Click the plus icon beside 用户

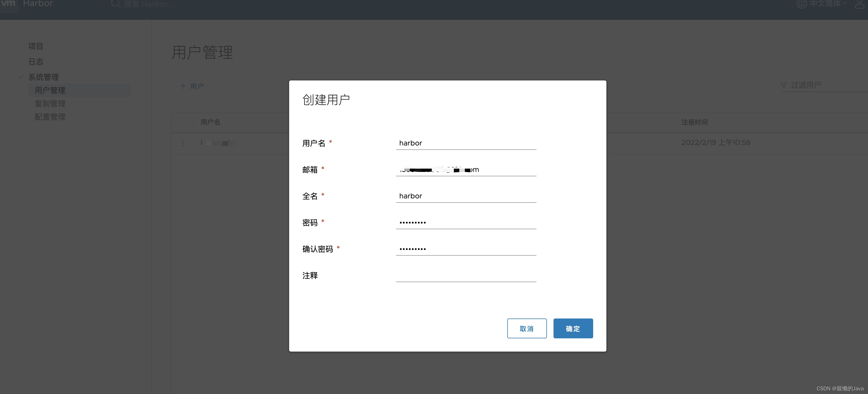(x=183, y=86)
